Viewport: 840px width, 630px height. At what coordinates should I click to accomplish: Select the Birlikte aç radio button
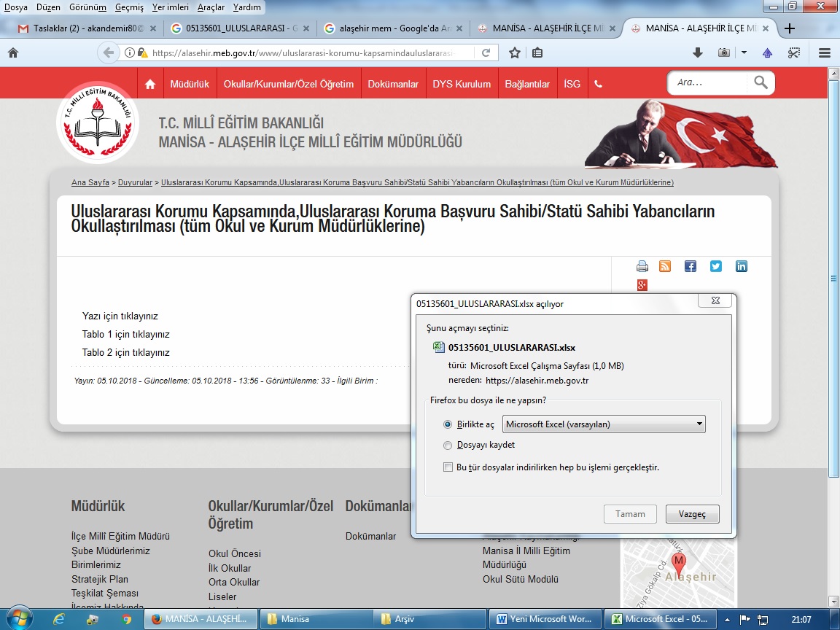[x=448, y=424]
